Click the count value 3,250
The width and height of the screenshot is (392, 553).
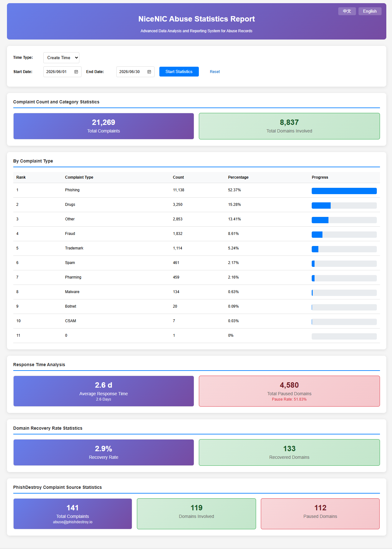(178, 205)
